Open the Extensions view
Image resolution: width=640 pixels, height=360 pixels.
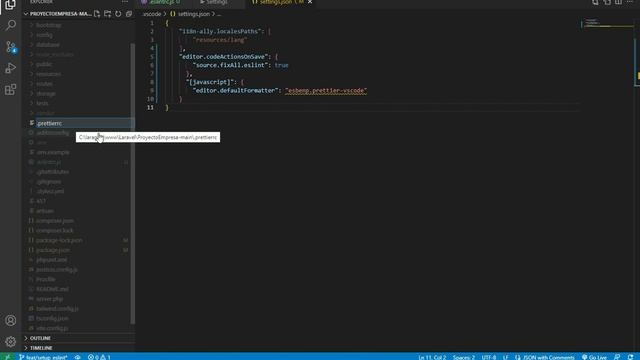[x=11, y=89]
